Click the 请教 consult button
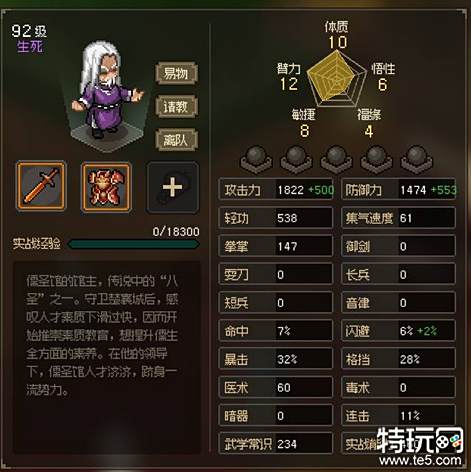The image size is (471, 472). click(x=177, y=106)
